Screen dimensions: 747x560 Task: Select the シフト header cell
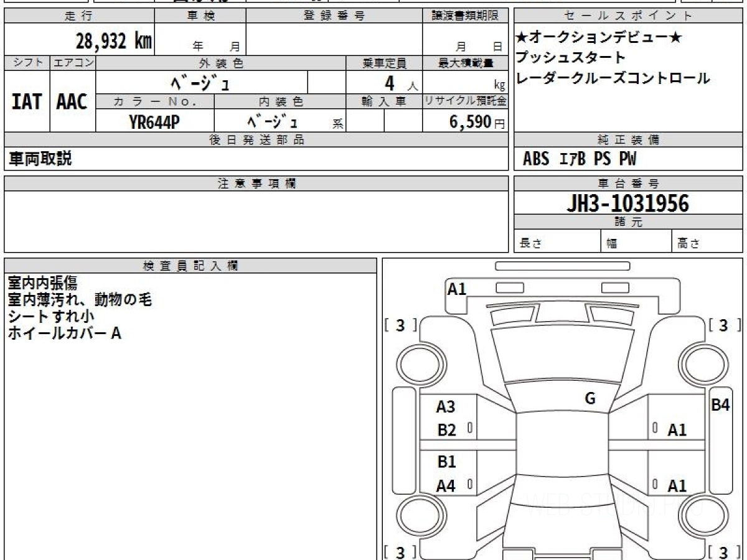click(27, 63)
